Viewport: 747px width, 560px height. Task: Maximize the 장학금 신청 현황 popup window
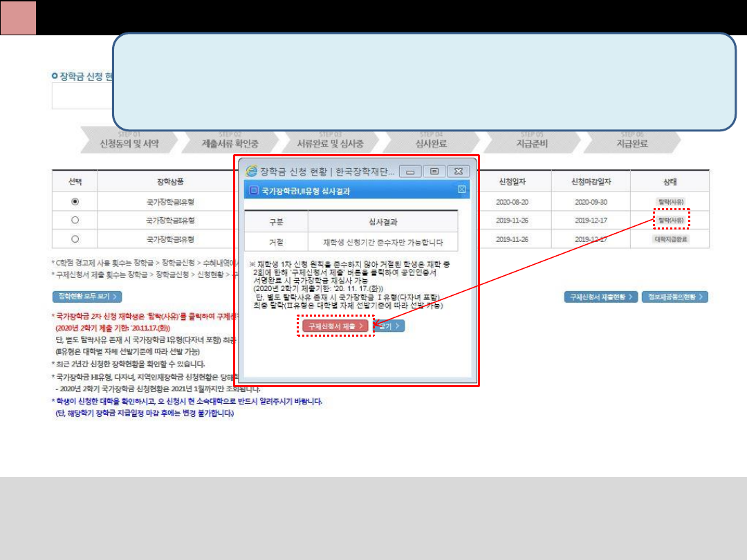pyautogui.click(x=434, y=171)
